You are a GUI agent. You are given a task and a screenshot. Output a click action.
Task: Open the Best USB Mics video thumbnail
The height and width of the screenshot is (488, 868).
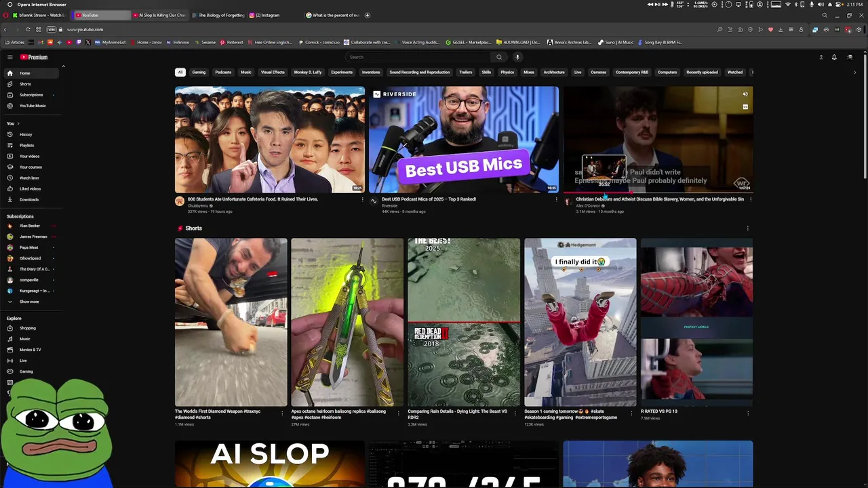click(464, 140)
